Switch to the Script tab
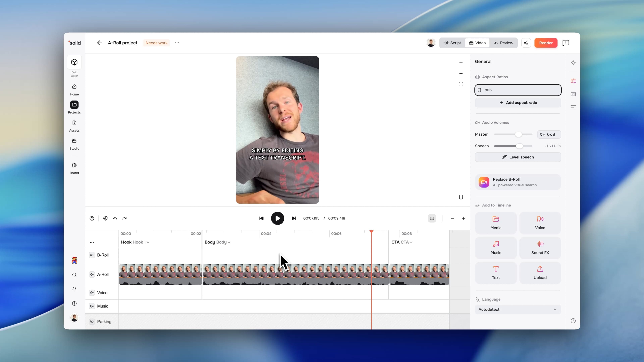644x362 pixels. pos(452,43)
